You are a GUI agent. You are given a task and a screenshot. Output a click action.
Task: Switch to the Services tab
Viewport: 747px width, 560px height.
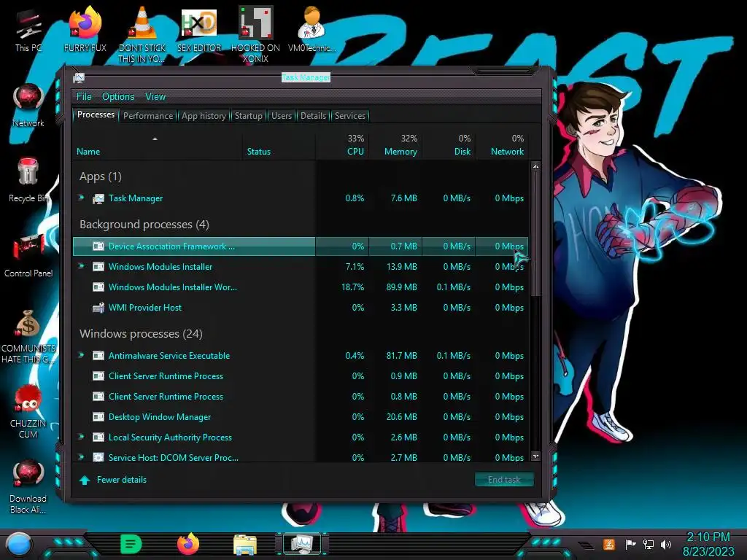pos(350,116)
